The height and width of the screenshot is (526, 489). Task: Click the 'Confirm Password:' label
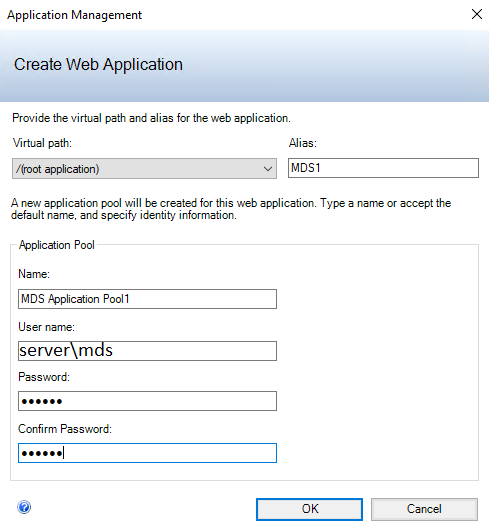65,429
